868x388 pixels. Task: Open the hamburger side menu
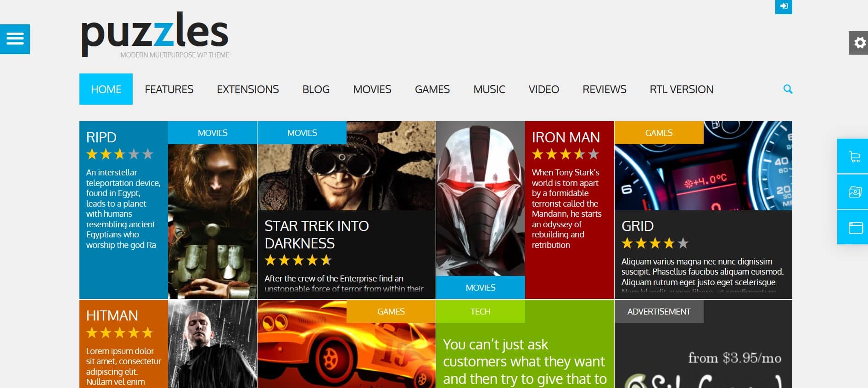tap(15, 39)
